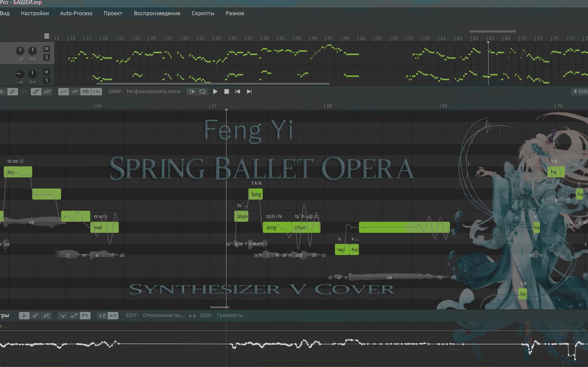Click bar 47 on the arrangement ruler

(x=330, y=38)
